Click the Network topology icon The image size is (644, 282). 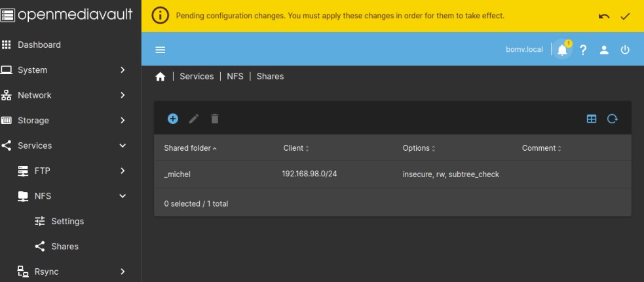[6, 95]
